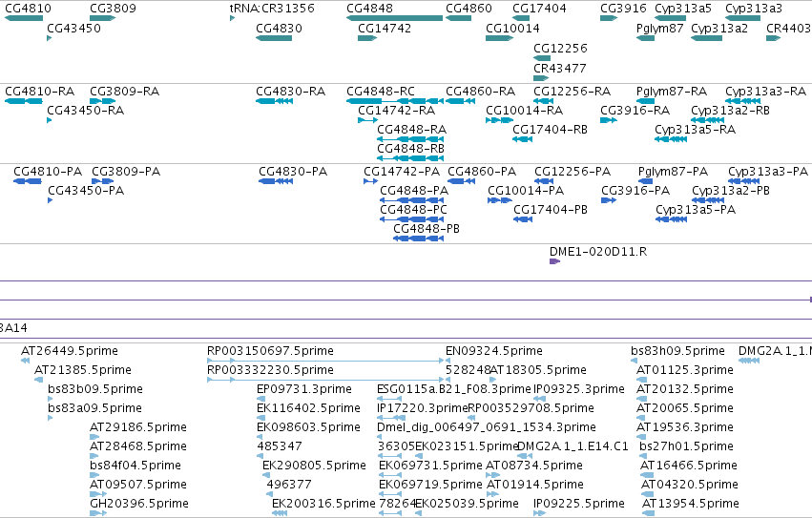Click the CR43477 gene label
The image size is (812, 518).
tap(560, 69)
